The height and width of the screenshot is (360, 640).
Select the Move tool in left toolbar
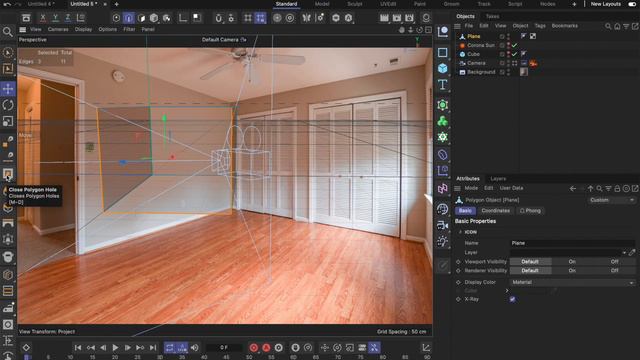(x=8, y=88)
